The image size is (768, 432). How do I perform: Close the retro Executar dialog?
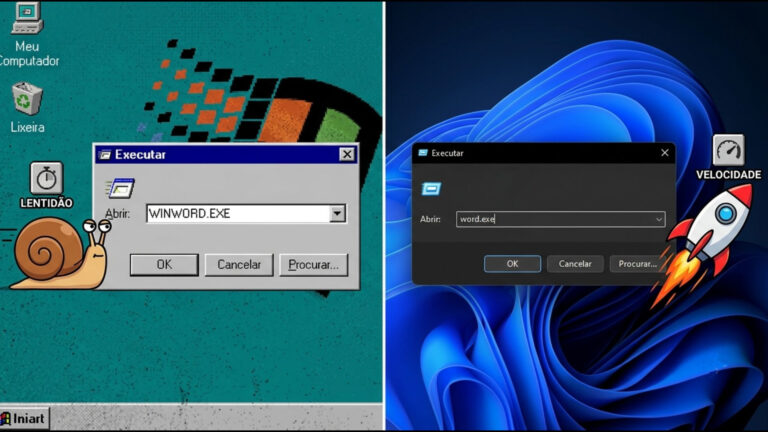tap(347, 155)
